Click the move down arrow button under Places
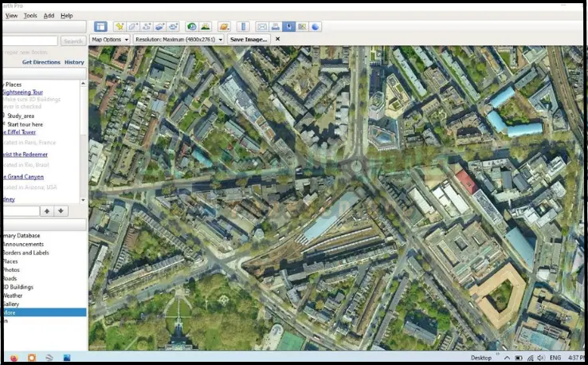The image size is (588, 365). click(x=61, y=210)
